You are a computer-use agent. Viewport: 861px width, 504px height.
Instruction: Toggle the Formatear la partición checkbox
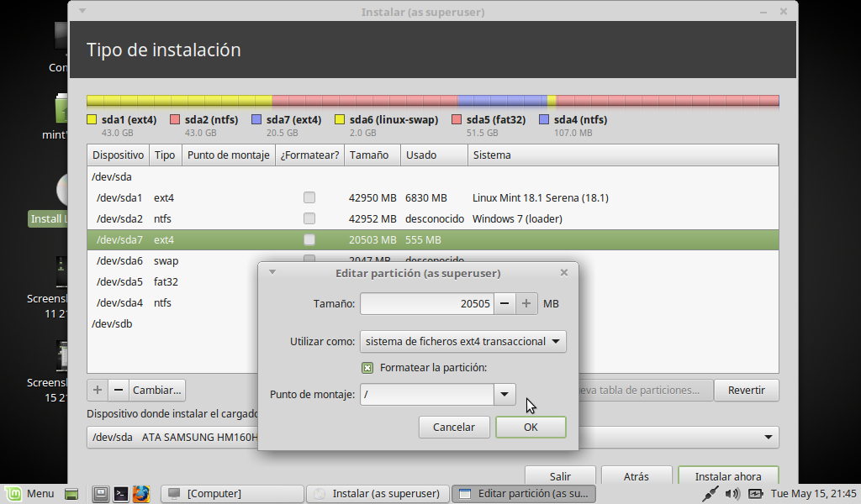pyautogui.click(x=367, y=367)
